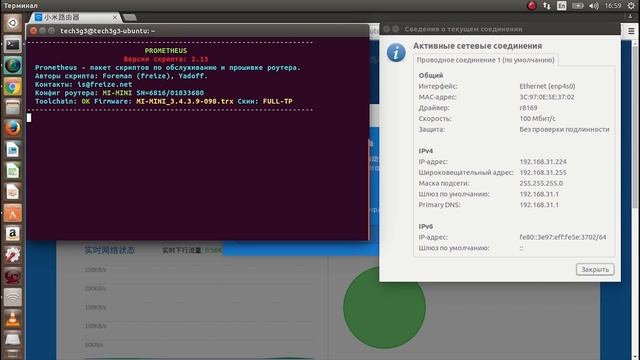
Task: Open a new Chrome tab
Action: (130, 18)
